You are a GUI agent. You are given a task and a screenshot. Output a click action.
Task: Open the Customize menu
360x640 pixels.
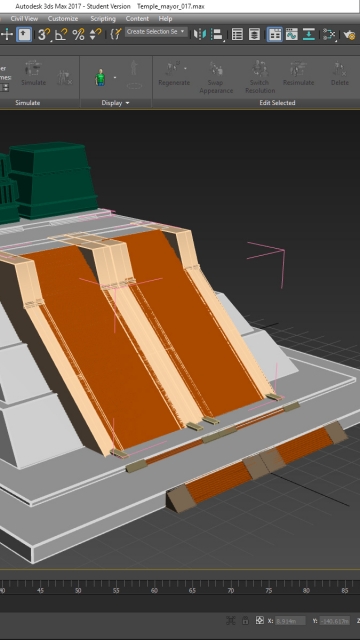pos(63,18)
